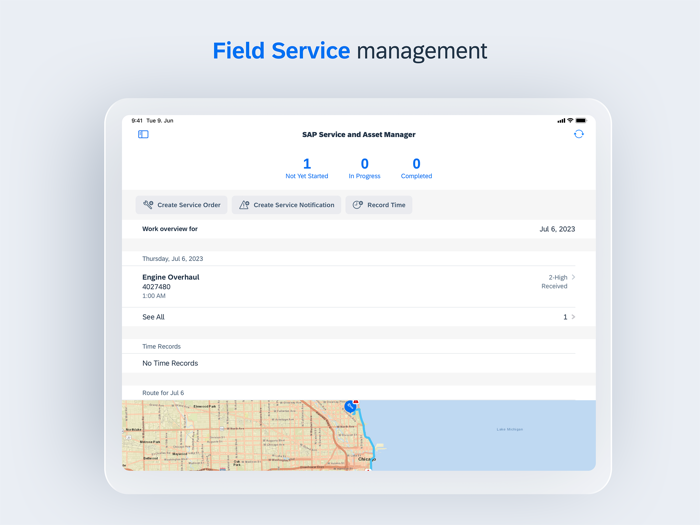Viewport: 700px width, 525px height.
Task: Click the Create Service Notification warning icon
Action: pos(244,205)
